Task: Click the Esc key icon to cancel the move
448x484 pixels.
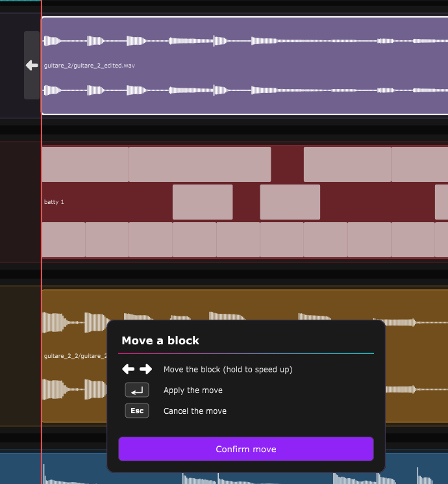Action: tap(137, 411)
